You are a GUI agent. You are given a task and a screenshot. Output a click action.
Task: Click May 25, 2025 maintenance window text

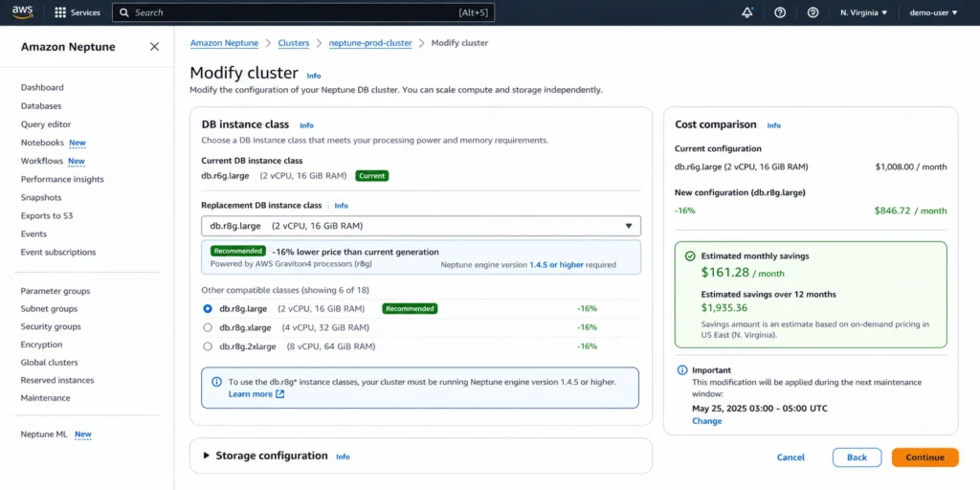760,409
